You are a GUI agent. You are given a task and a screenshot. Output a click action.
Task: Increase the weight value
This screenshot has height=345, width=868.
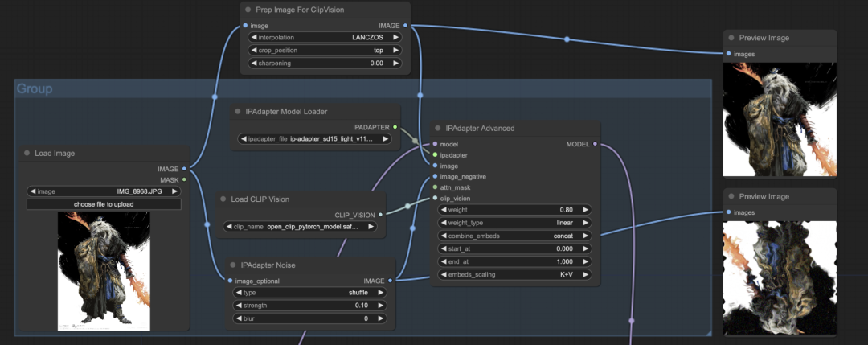(585, 210)
